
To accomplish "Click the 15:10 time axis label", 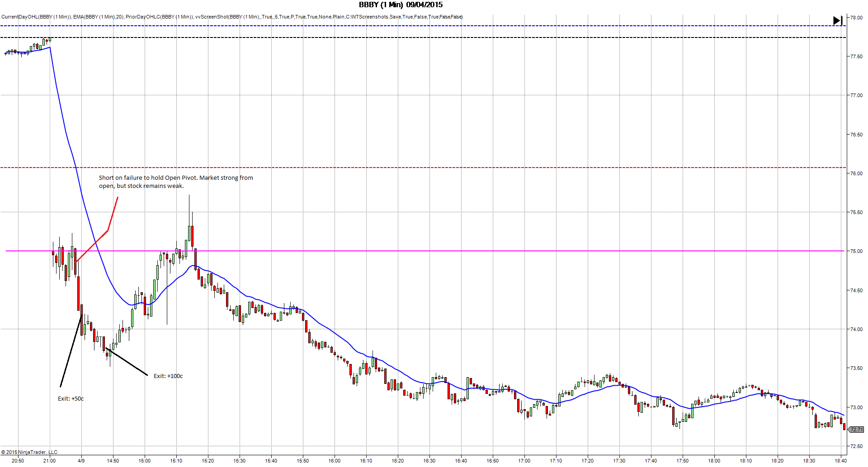I will tap(176, 461).
